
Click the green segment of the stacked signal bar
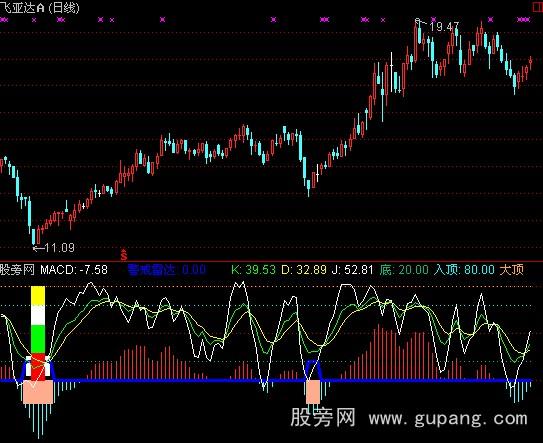pos(38,339)
